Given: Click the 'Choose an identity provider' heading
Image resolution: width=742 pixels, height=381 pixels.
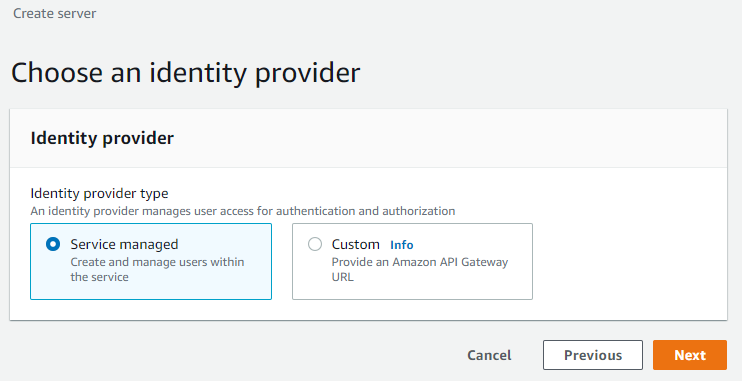Looking at the screenshot, I should tap(186, 73).
